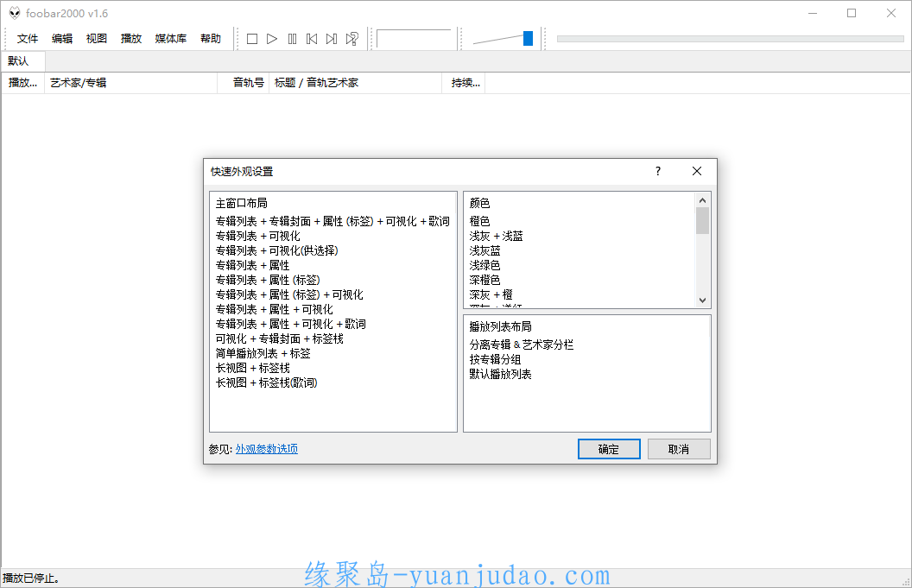
Task: Click the Stop playback button
Action: pyautogui.click(x=252, y=39)
